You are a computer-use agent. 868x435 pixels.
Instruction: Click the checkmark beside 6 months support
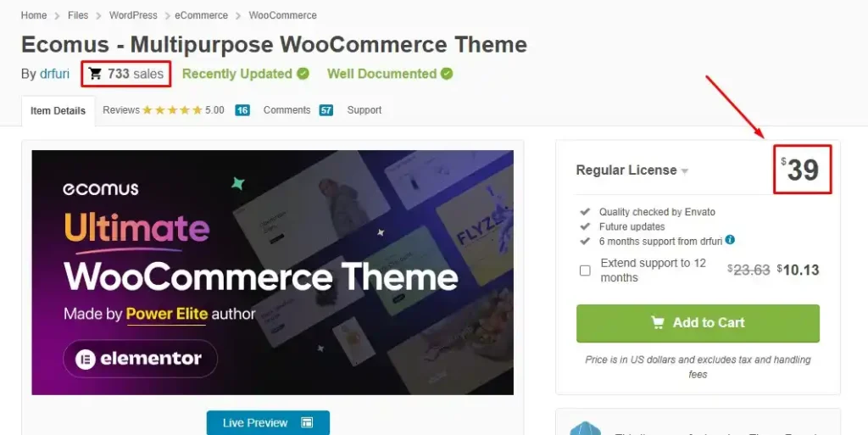[585, 242]
